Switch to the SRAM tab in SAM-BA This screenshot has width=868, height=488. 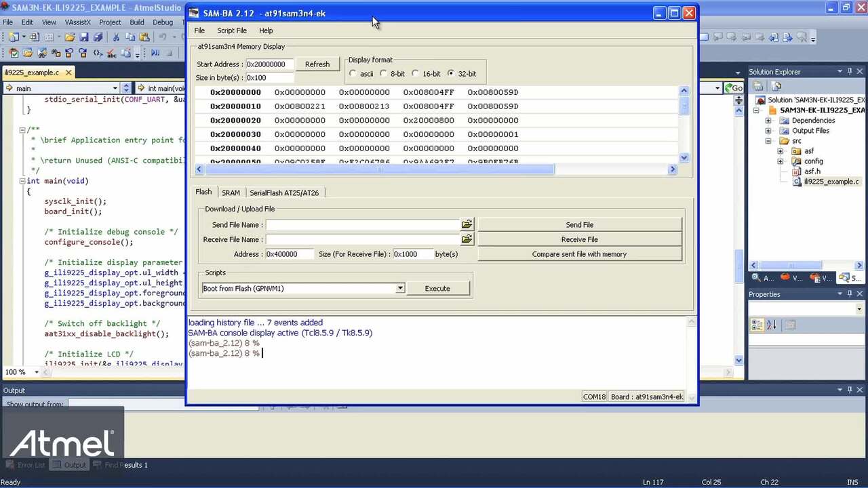[x=231, y=192]
